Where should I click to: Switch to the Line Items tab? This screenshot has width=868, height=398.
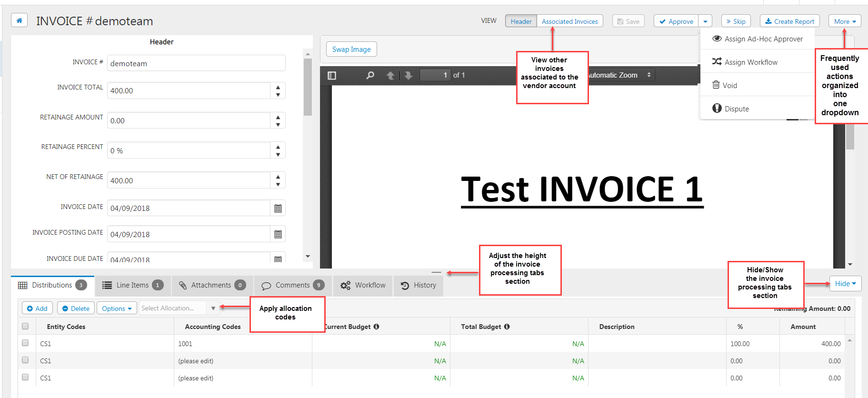[x=133, y=285]
